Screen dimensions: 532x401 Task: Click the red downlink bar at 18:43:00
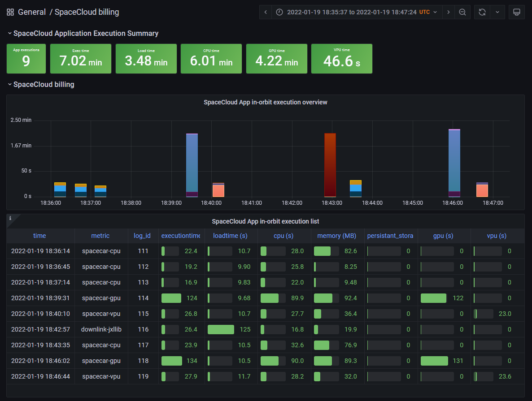click(x=330, y=165)
